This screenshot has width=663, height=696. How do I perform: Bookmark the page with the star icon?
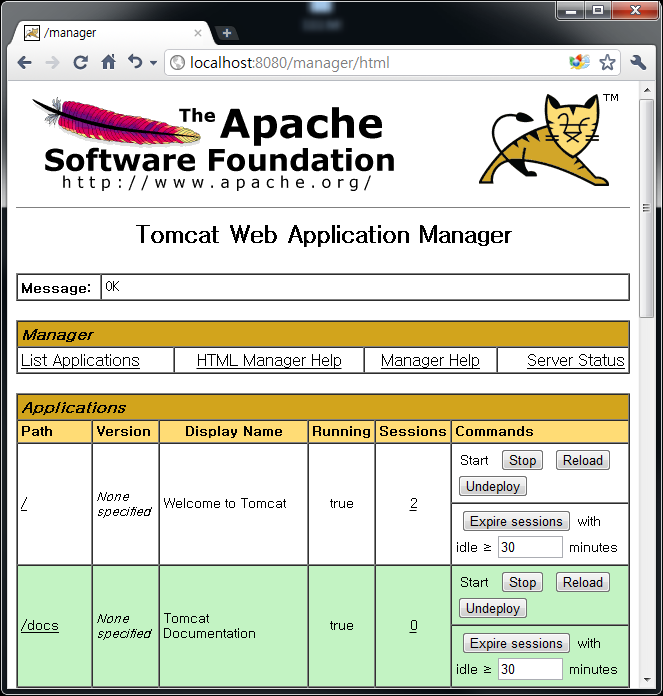pos(607,62)
